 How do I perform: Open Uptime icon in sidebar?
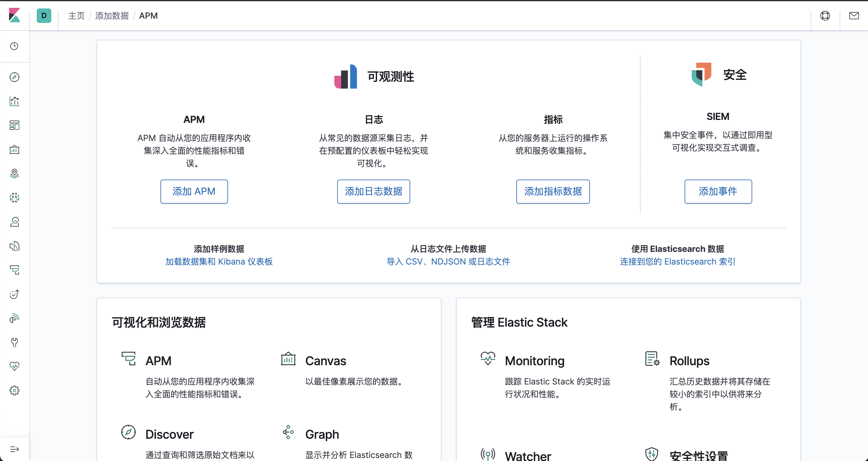pyautogui.click(x=14, y=294)
